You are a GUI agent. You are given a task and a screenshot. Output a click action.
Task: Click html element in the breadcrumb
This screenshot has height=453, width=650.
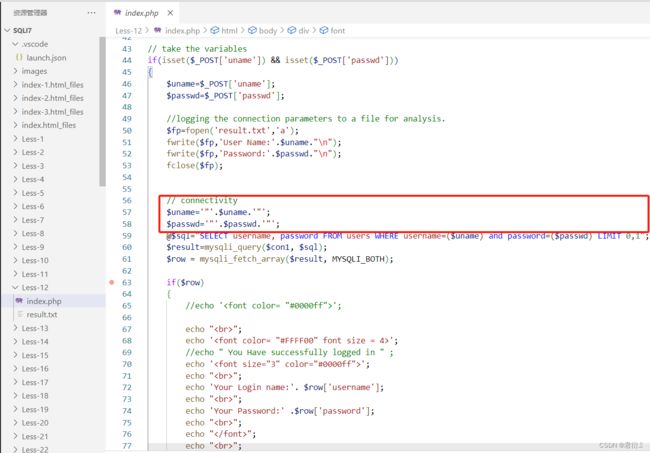[229, 31]
